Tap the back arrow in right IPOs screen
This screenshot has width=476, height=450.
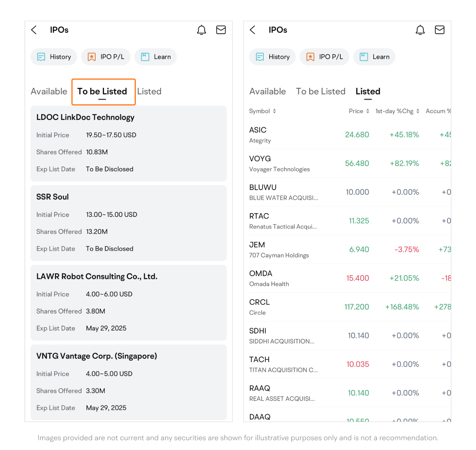coord(253,30)
